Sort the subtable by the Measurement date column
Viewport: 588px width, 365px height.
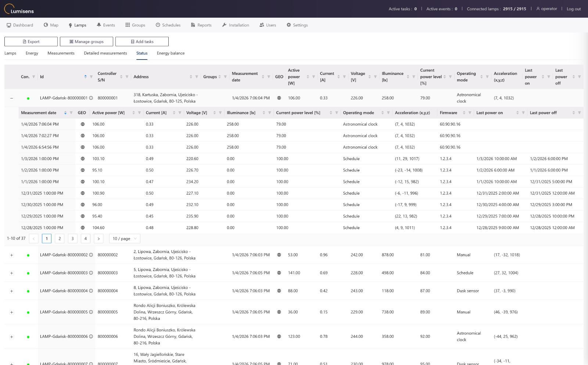pos(65,113)
